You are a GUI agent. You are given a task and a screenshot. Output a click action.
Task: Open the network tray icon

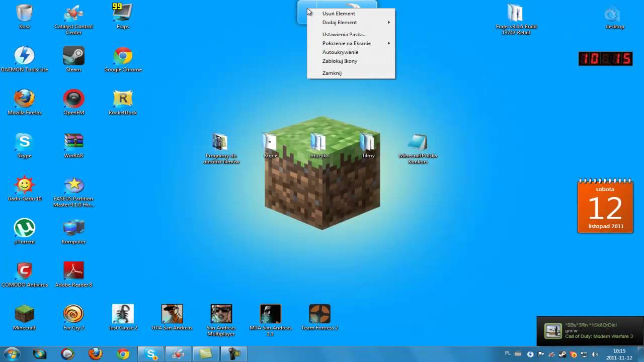pyautogui.click(x=584, y=354)
